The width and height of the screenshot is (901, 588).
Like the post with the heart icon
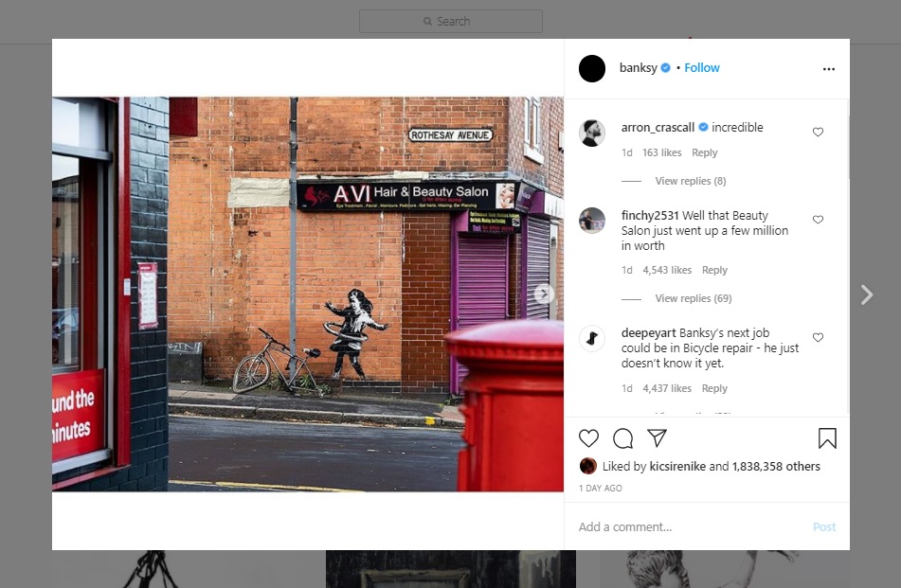click(x=588, y=438)
